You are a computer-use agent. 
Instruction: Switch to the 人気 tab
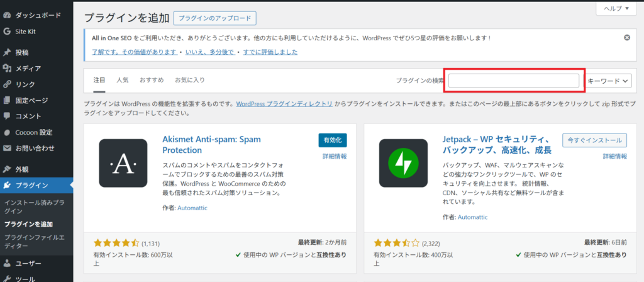[122, 80]
